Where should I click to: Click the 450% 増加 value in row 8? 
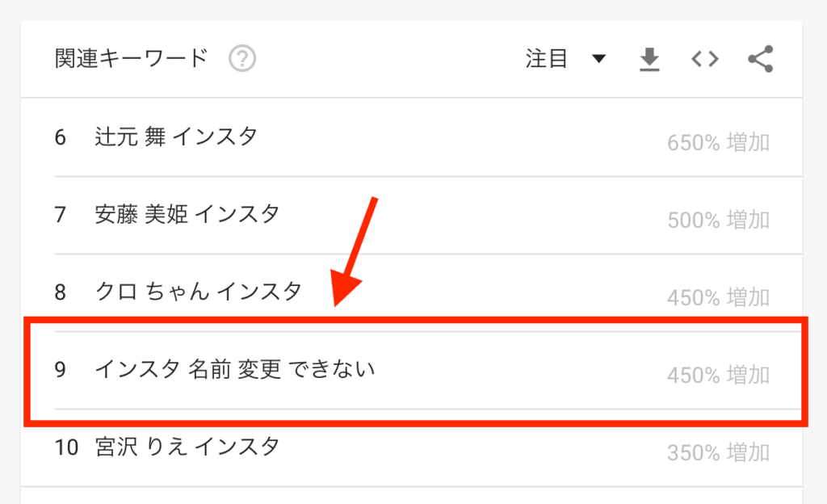pos(718,297)
